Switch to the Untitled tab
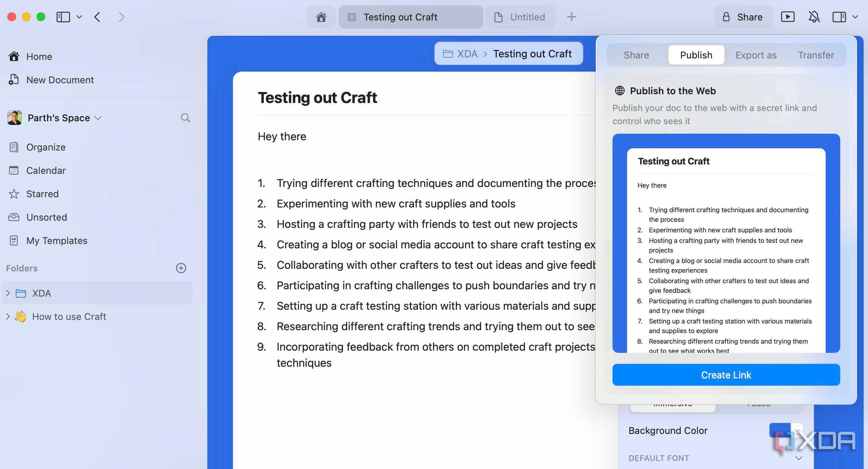 (x=521, y=17)
